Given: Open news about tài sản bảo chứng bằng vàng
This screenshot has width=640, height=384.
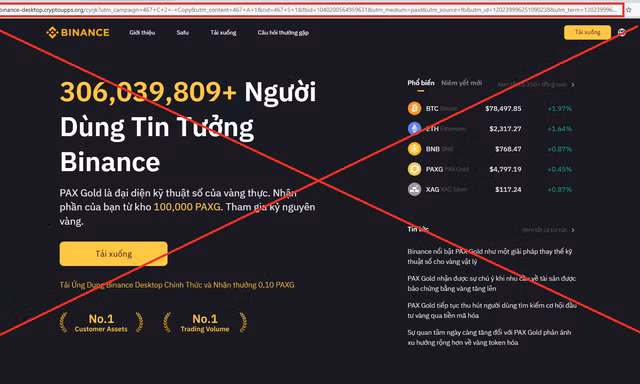Looking at the screenshot, I should (x=491, y=283).
